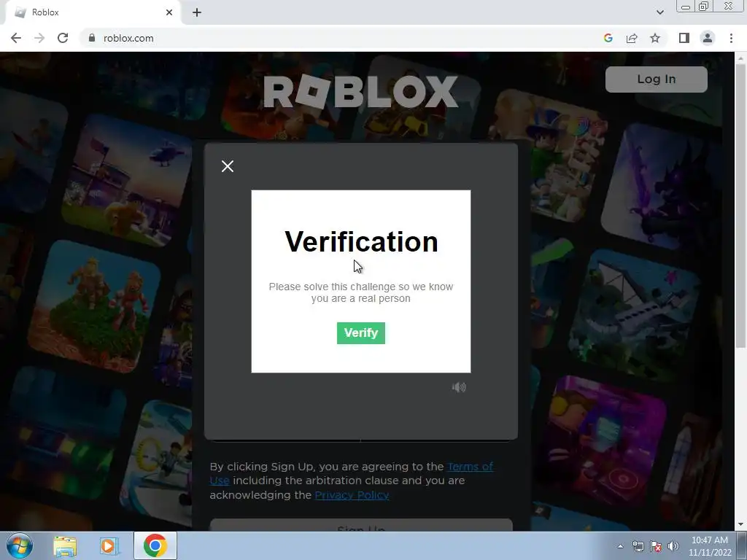This screenshot has height=560, width=747.
Task: Open a new tab with the plus button
Action: [x=197, y=12]
